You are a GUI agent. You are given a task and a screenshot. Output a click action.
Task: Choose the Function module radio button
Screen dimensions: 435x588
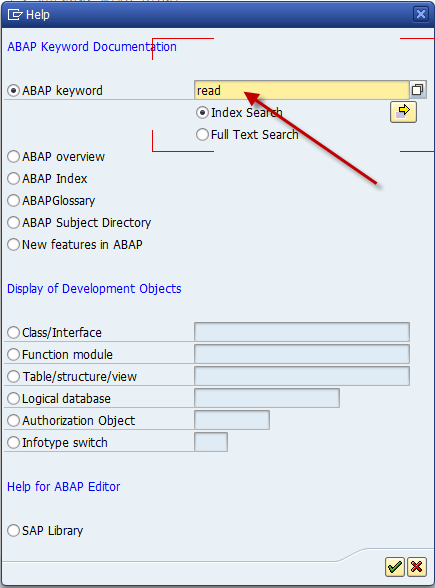tap(14, 355)
